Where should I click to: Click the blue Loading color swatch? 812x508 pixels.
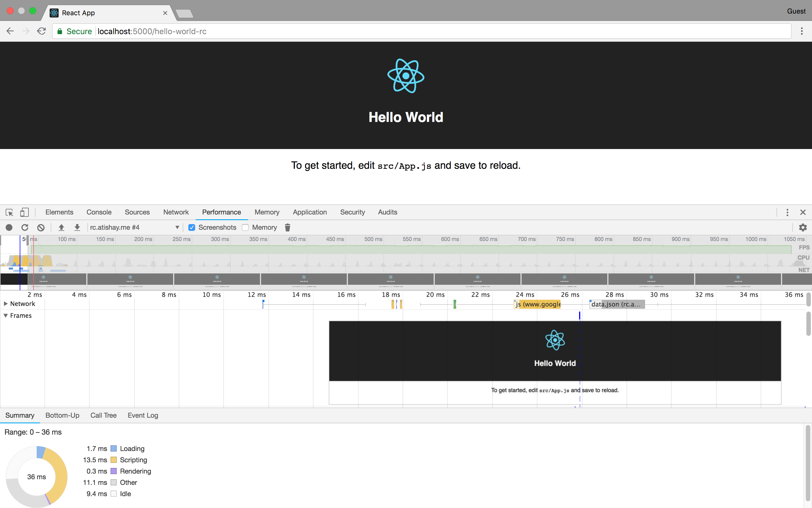pyautogui.click(x=114, y=448)
